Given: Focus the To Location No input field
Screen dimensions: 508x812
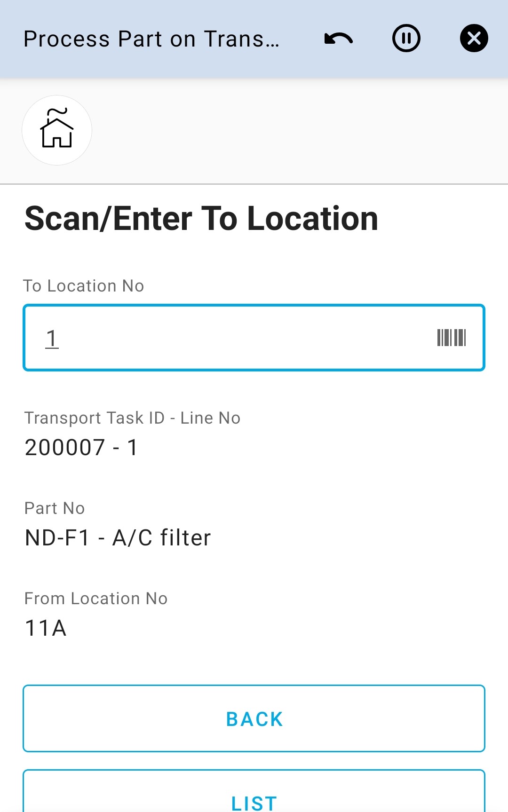Looking at the screenshot, I should pyautogui.click(x=235, y=338).
